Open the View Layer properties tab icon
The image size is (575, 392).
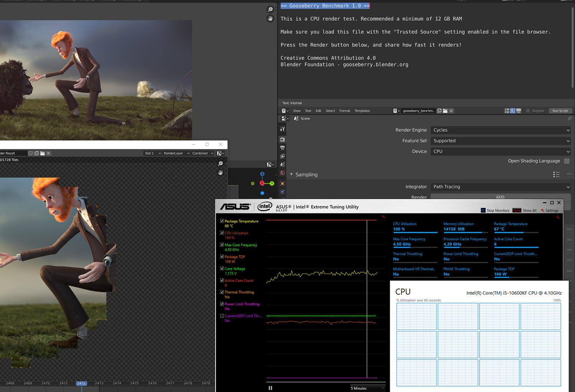(283, 156)
